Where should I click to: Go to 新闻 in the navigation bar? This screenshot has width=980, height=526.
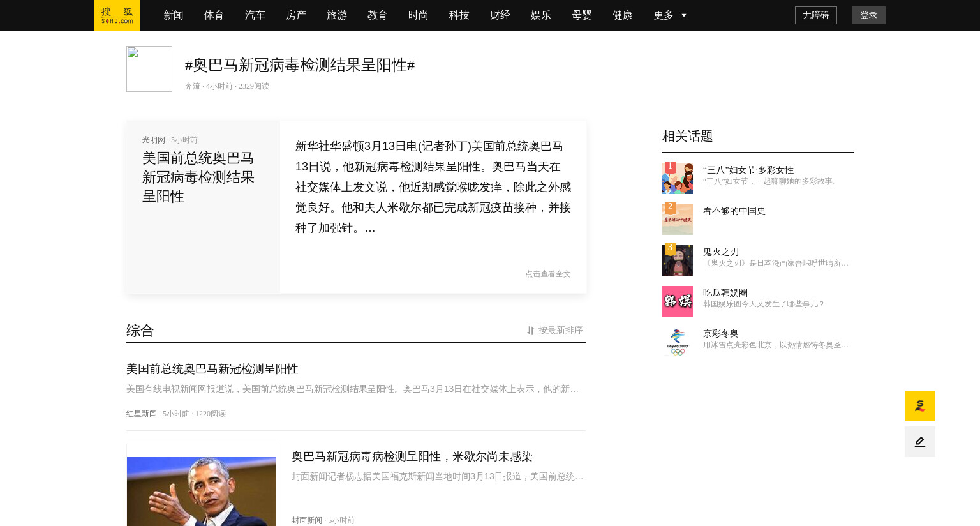click(174, 15)
